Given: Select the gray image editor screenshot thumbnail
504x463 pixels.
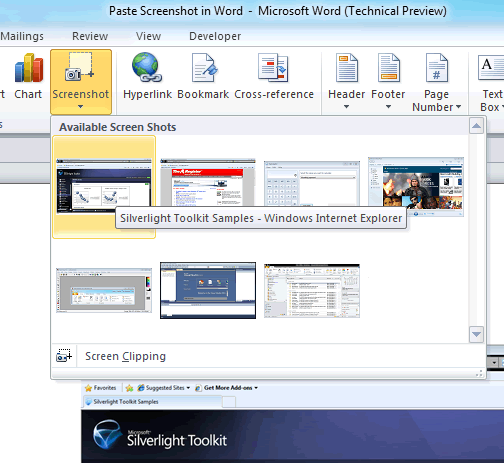Looking at the screenshot, I should tap(104, 290).
